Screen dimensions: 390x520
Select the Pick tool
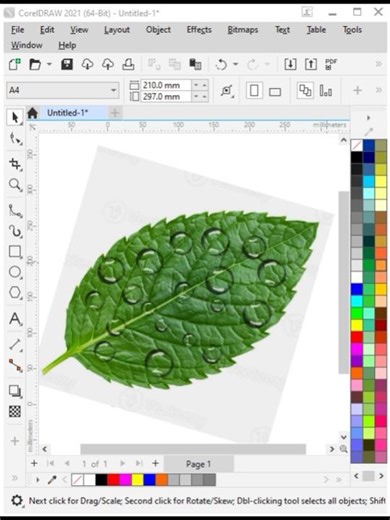point(15,117)
